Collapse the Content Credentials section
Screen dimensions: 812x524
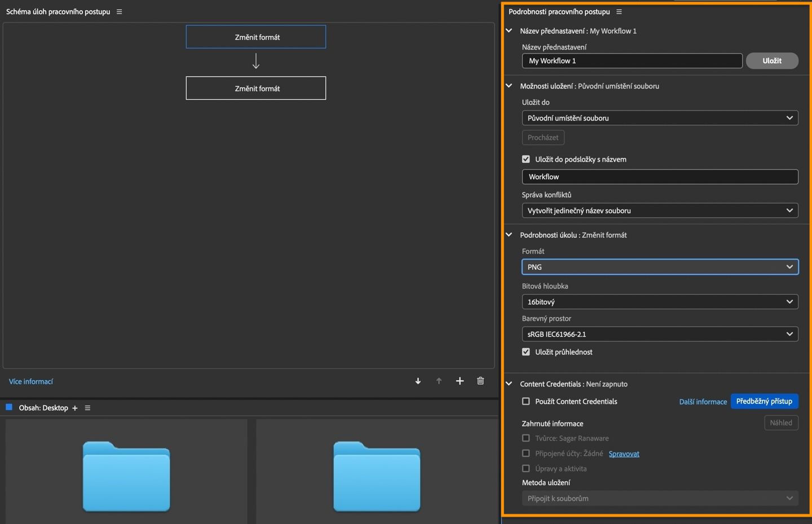[x=509, y=384]
